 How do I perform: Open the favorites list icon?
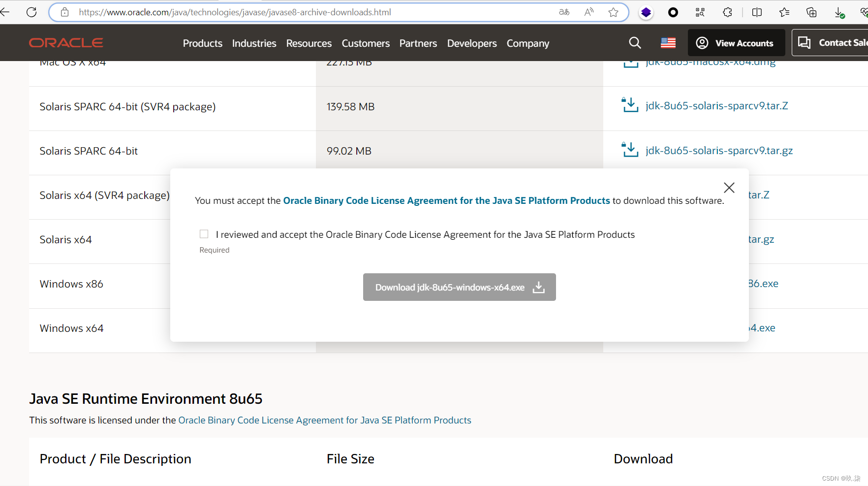(784, 12)
